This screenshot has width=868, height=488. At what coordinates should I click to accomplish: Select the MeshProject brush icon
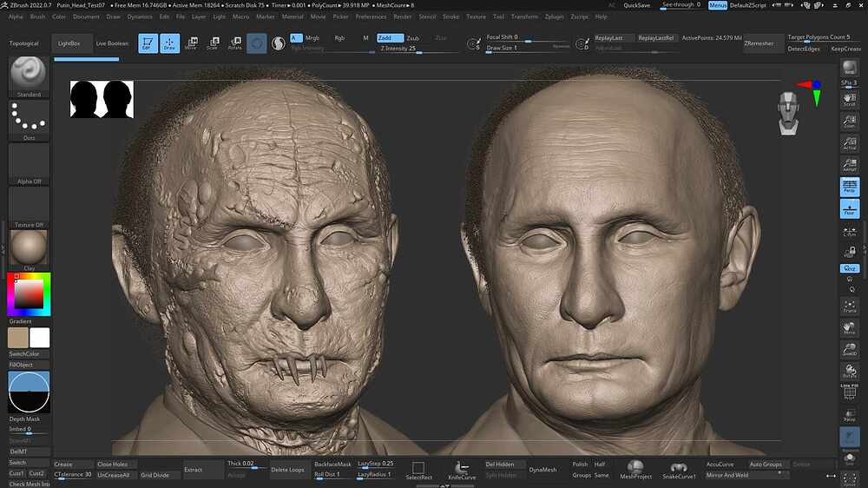tap(635, 470)
